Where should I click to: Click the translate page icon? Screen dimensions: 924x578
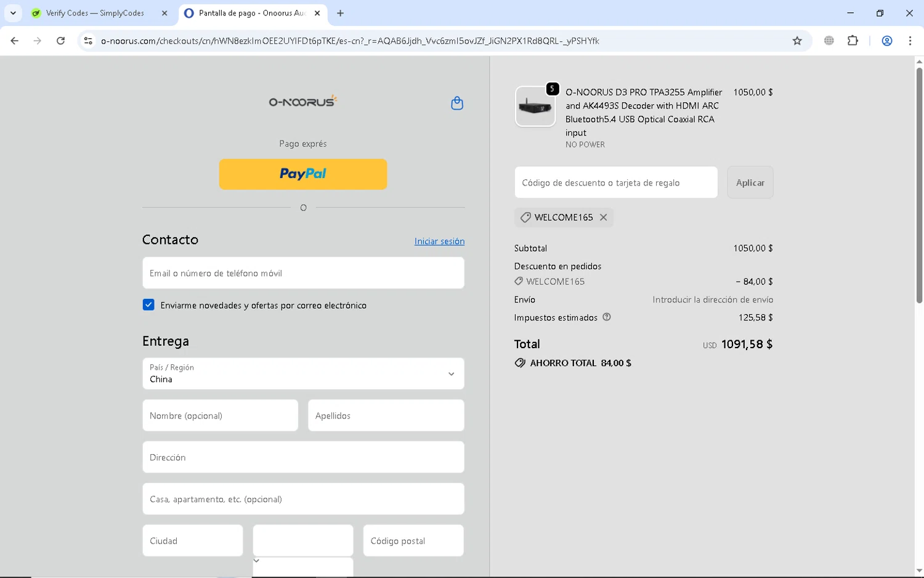829,41
